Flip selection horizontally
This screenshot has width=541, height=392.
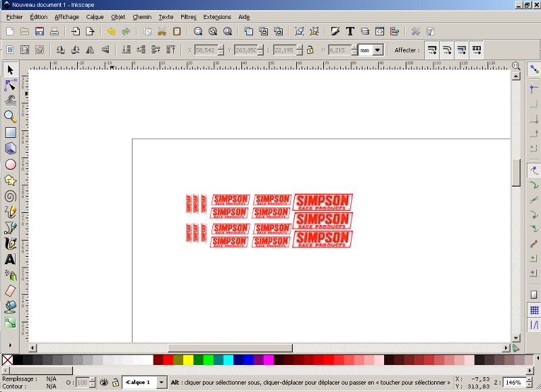pos(90,50)
